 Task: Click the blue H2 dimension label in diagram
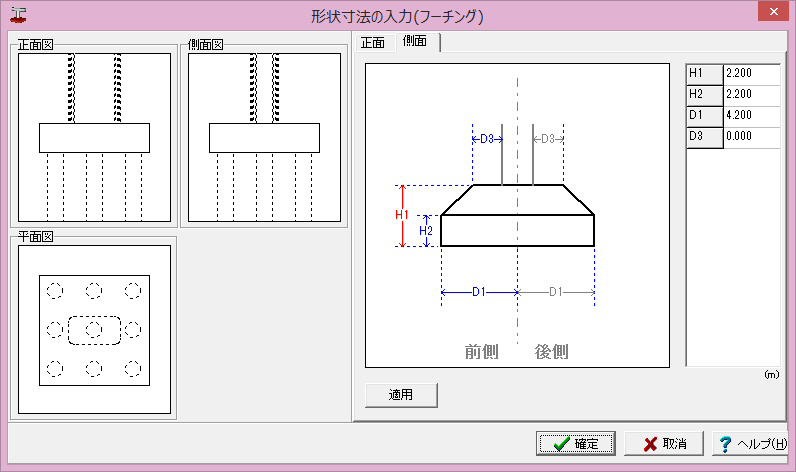pos(426,231)
